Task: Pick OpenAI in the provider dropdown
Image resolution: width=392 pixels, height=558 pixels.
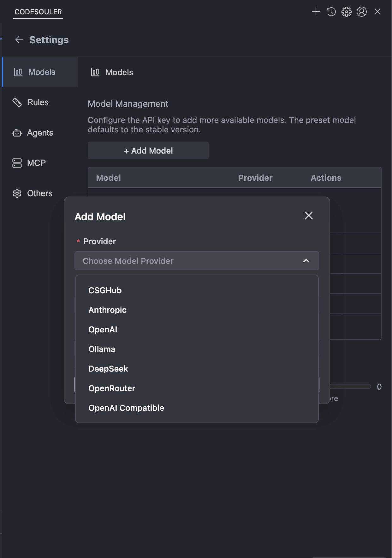Action: click(103, 330)
